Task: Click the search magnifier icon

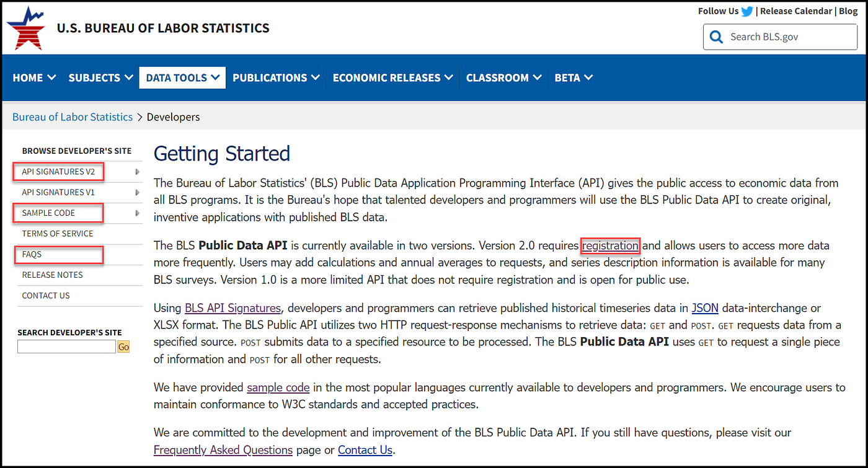Action: coord(717,37)
